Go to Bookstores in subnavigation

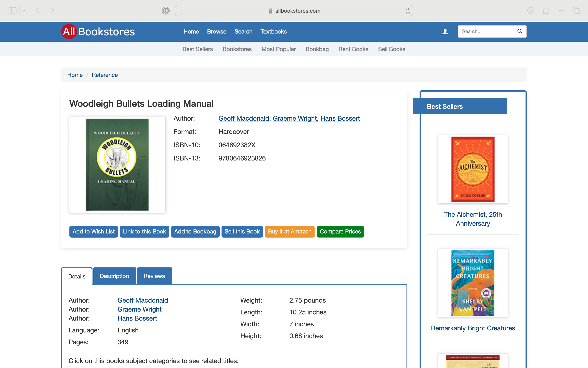pyautogui.click(x=237, y=49)
